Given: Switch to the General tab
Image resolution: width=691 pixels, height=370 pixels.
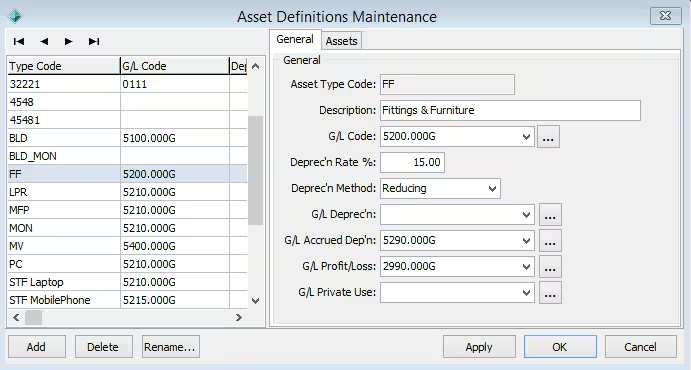Looking at the screenshot, I should [x=295, y=40].
